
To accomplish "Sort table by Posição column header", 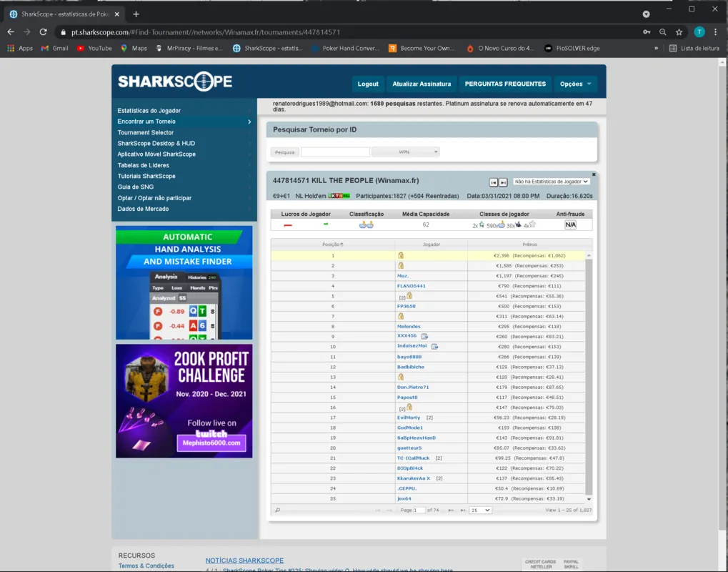I will 331,245.
